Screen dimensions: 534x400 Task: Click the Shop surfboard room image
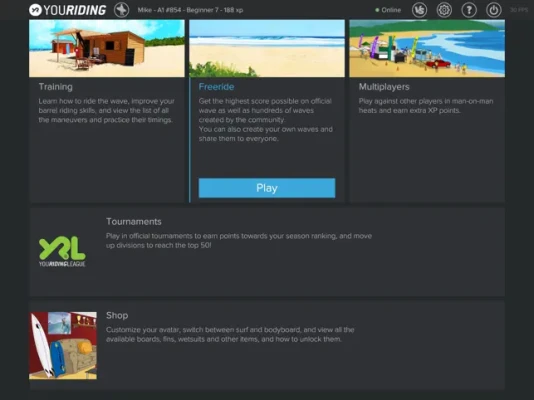(63, 346)
